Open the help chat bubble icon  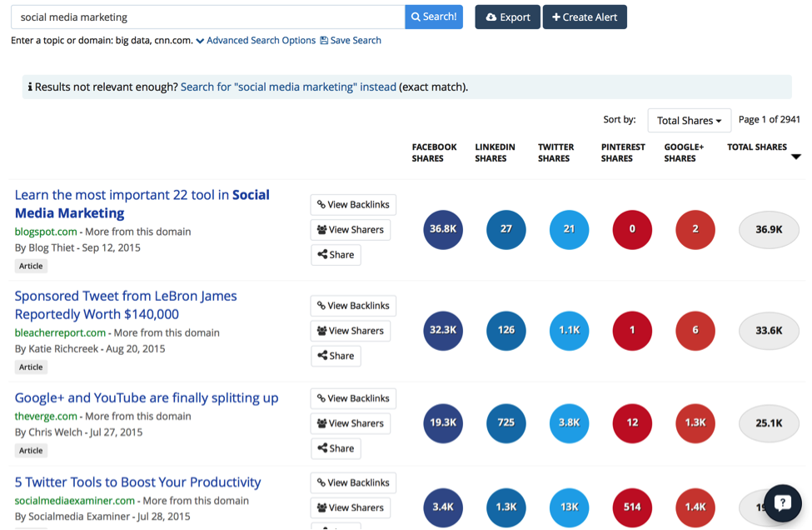click(x=782, y=502)
